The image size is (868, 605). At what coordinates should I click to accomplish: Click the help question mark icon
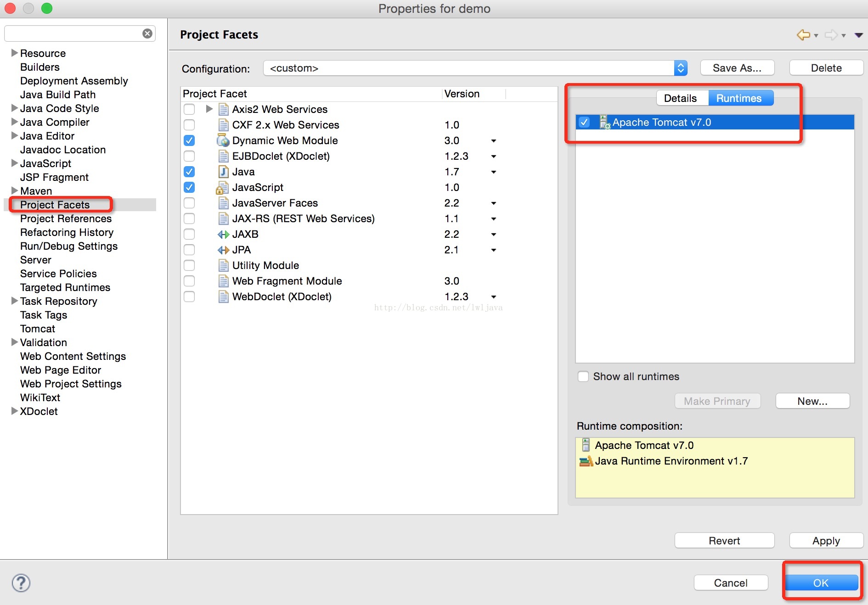pos(21,583)
